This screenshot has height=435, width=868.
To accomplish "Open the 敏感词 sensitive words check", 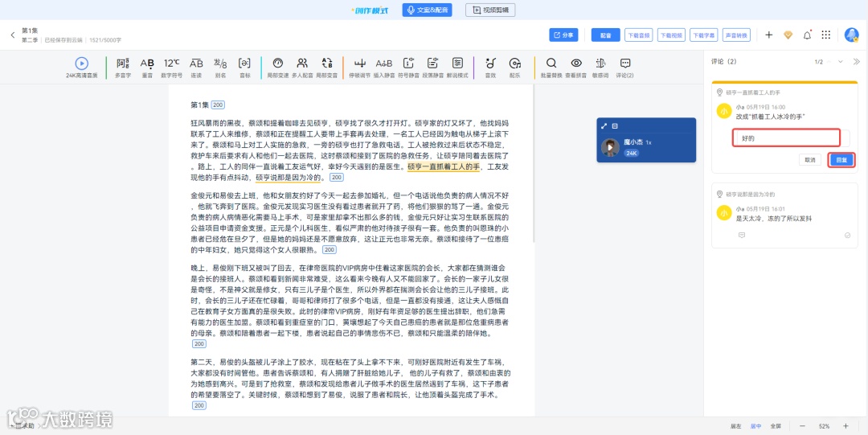I will point(600,68).
